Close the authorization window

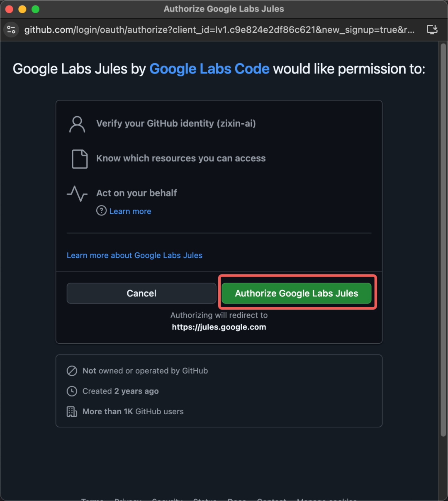(x=10, y=9)
